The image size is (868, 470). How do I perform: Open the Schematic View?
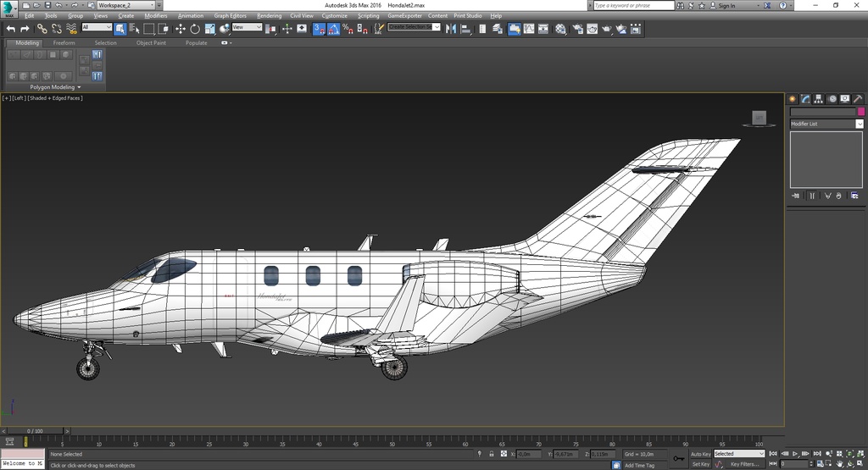pyautogui.click(x=543, y=29)
